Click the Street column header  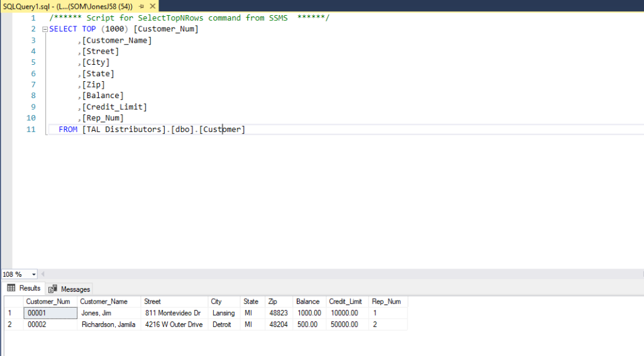click(175, 301)
